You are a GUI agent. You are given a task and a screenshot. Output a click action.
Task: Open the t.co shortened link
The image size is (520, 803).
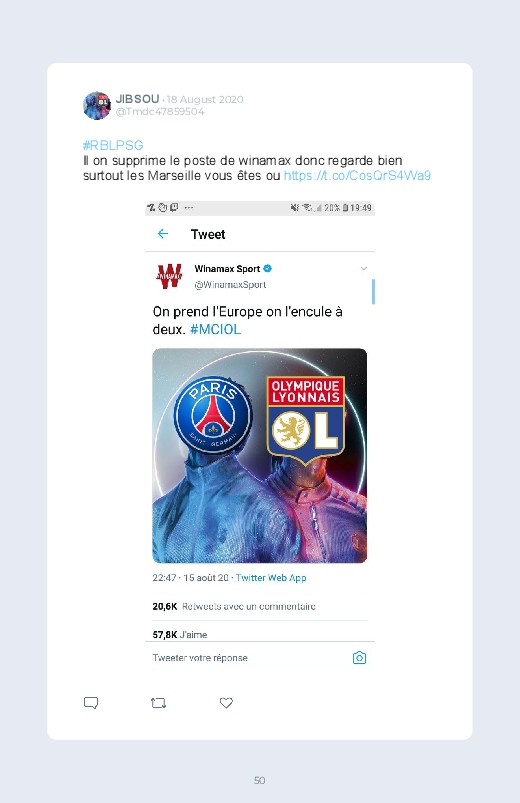(357, 176)
